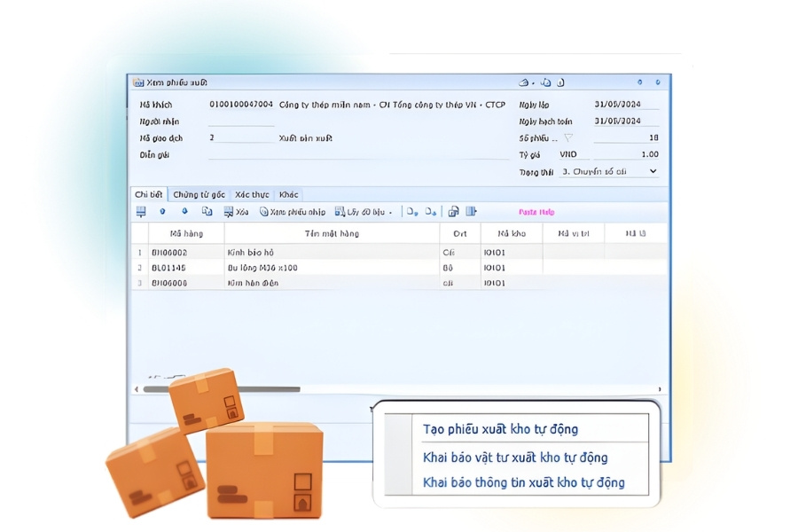The height and width of the screenshot is (532, 798).
Task: Click the Mã khách code field
Action: point(241,105)
